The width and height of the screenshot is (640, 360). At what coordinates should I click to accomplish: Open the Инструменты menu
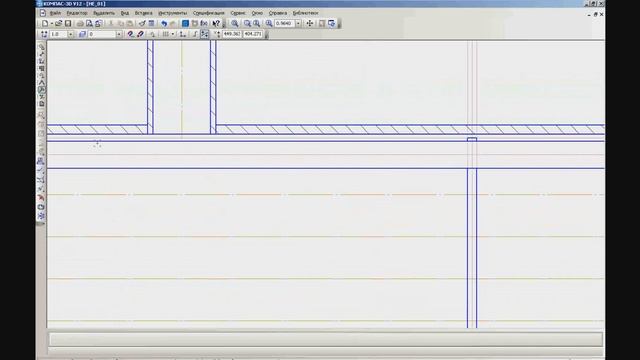tap(172, 13)
